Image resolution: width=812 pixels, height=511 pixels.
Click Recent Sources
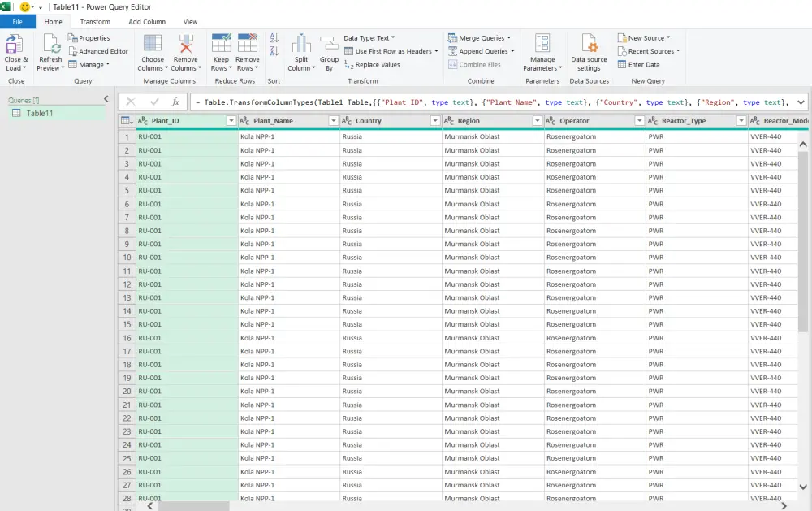[x=648, y=51]
